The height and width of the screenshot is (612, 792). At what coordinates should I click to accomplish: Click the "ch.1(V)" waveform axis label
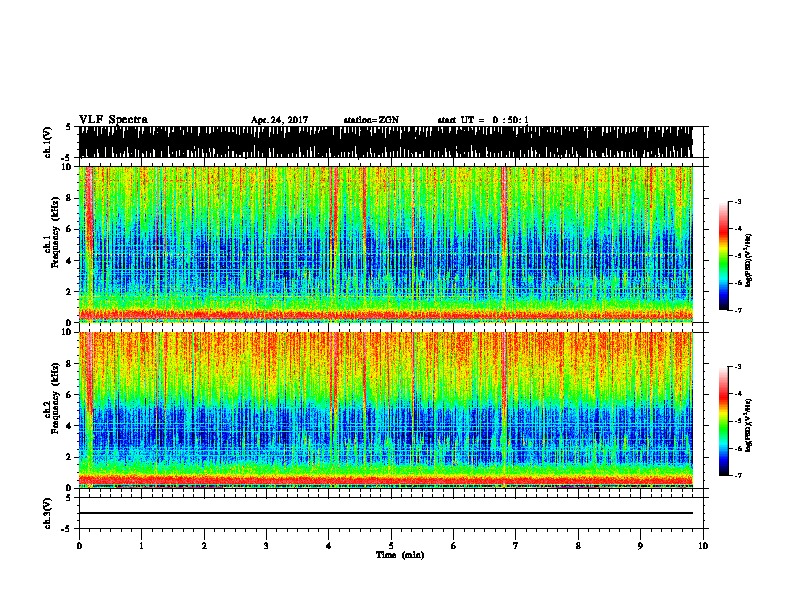click(x=48, y=142)
